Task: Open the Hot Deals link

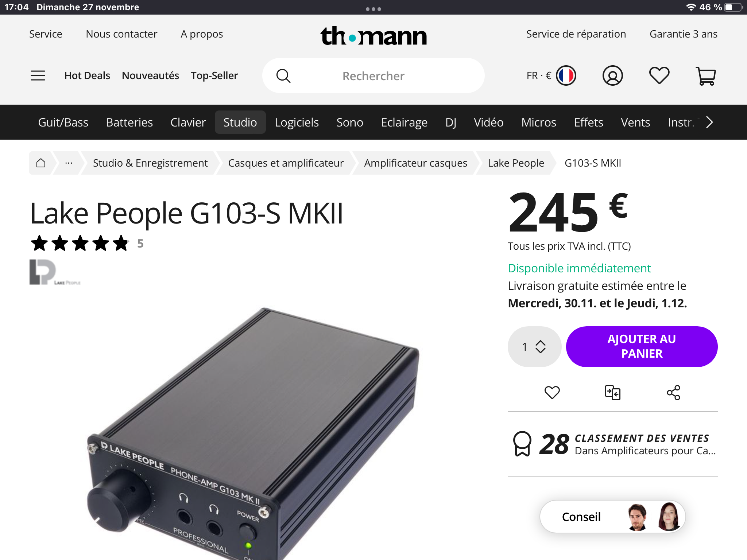Action: [x=87, y=75]
